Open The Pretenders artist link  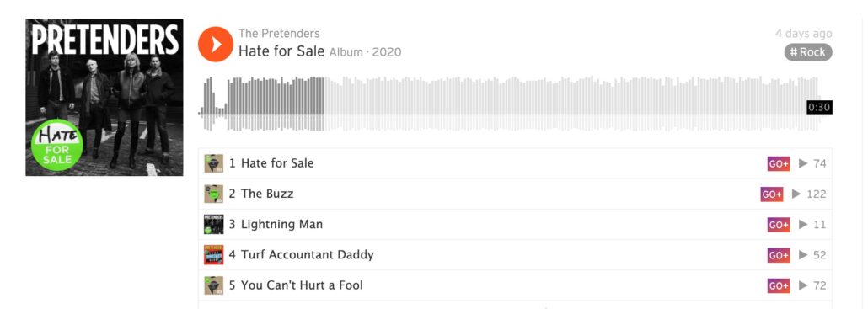[279, 34]
